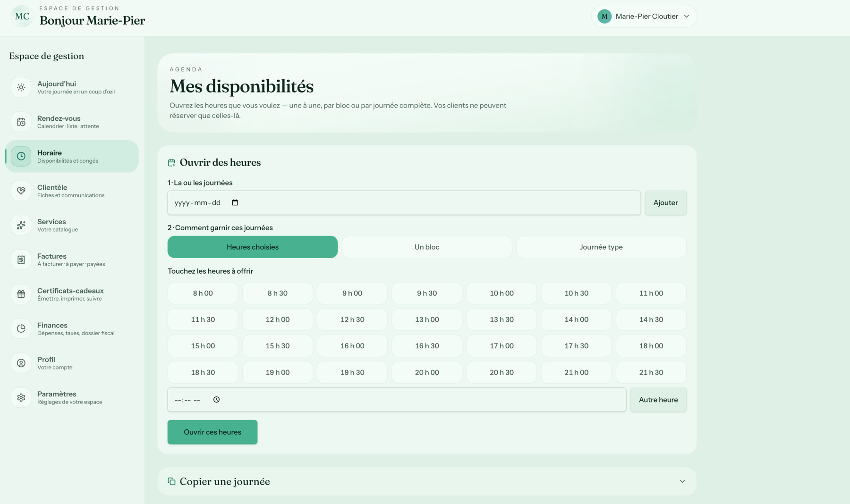The image size is (850, 504).
Task: Toggle the 20 h 00 time slot
Action: click(427, 372)
